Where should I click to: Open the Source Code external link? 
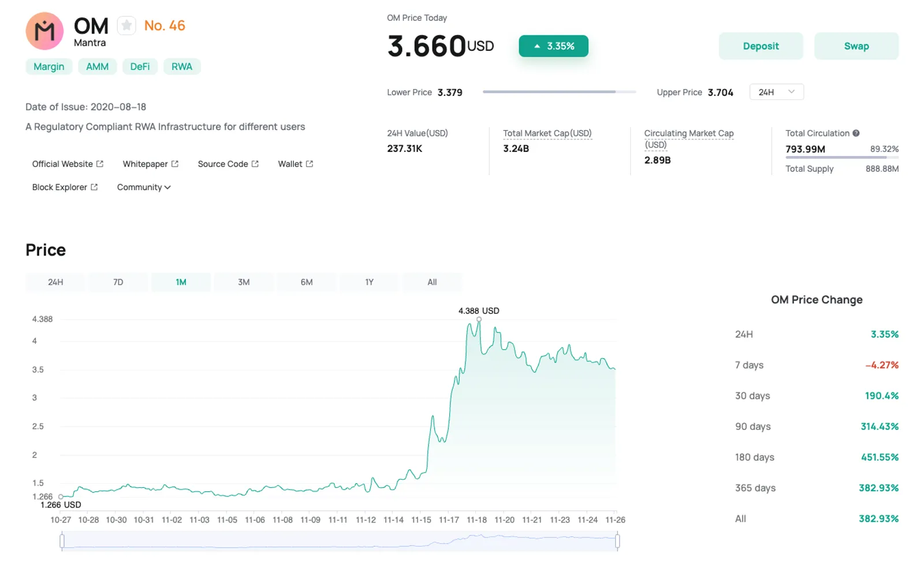[x=228, y=164]
